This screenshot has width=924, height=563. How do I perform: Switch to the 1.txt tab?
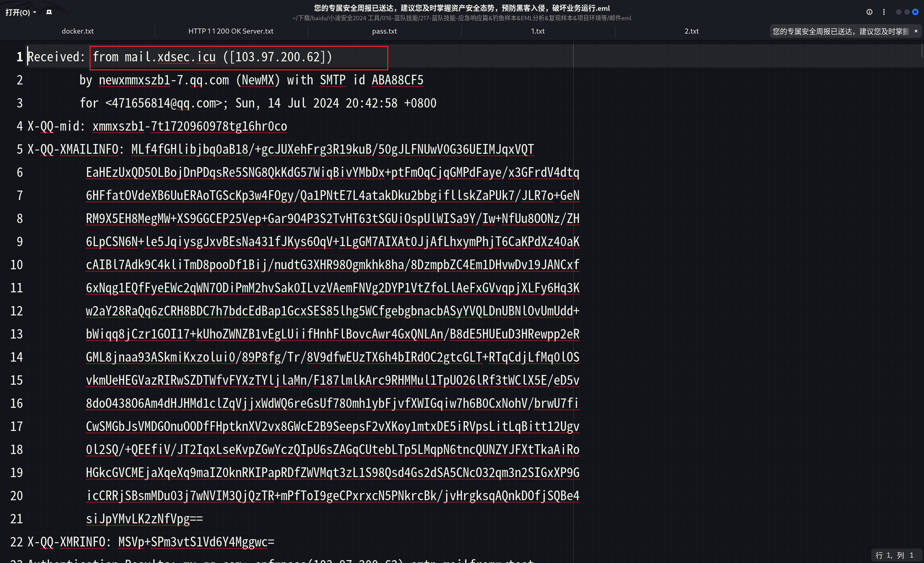[538, 31]
